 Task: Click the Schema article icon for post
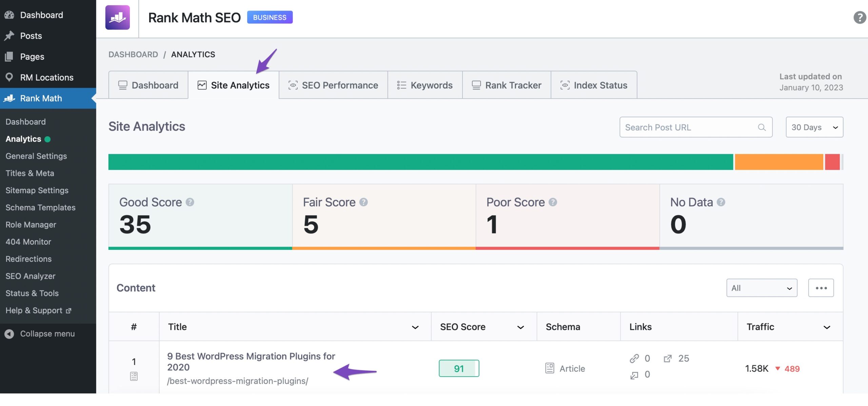coord(550,368)
